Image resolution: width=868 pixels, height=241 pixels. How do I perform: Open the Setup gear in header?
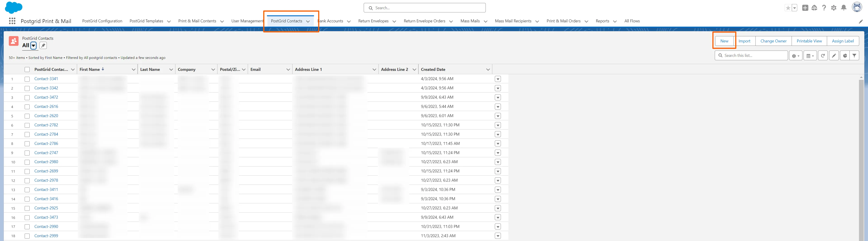click(x=834, y=8)
